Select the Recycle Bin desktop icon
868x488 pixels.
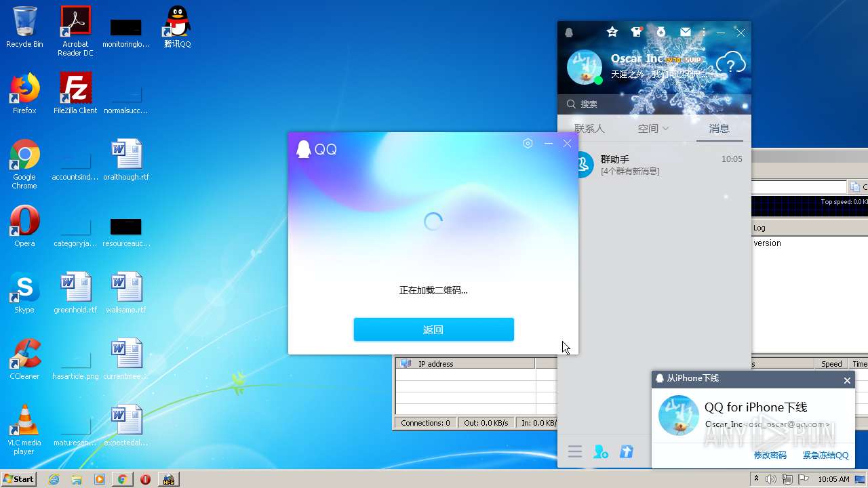pyautogui.click(x=24, y=28)
